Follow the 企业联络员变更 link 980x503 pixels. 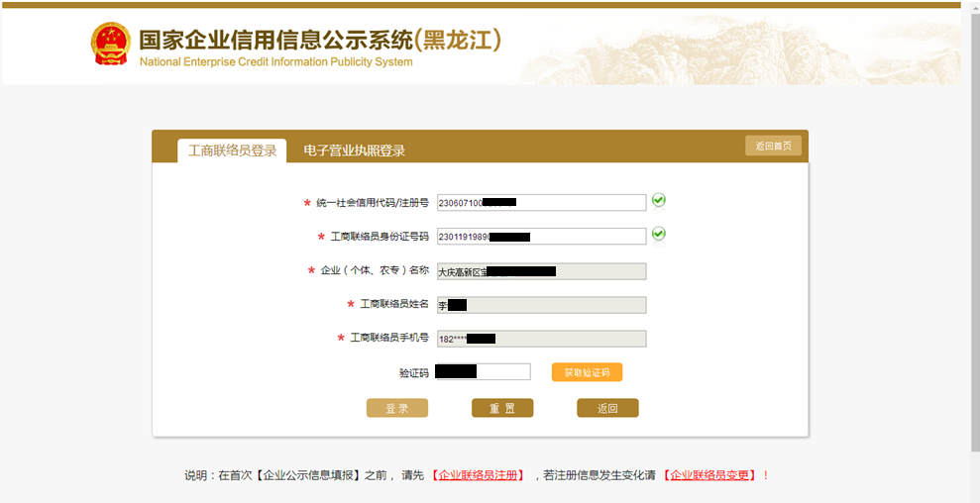(711, 475)
